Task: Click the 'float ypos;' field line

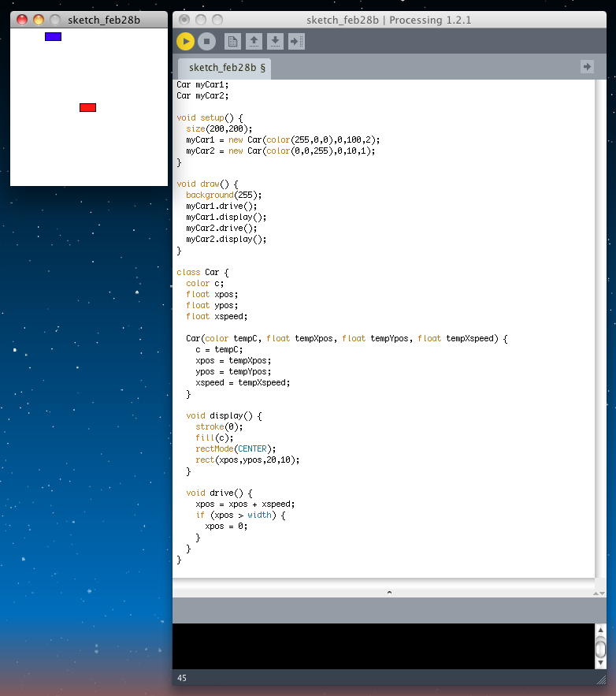Action: 212,306
